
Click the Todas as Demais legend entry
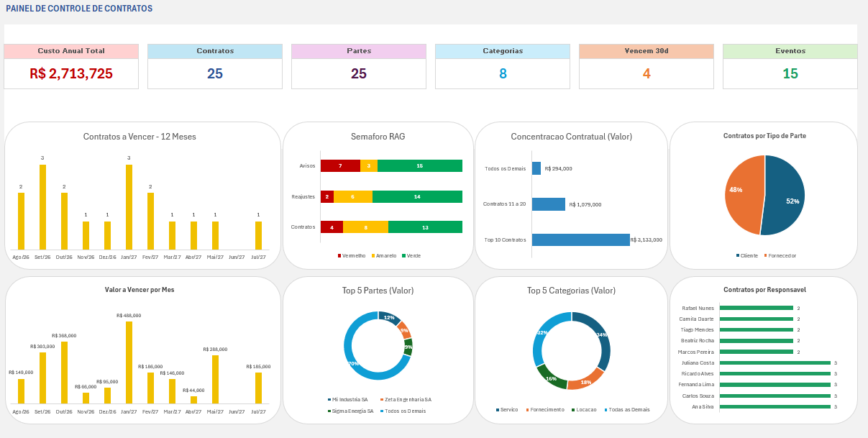[x=626, y=410]
